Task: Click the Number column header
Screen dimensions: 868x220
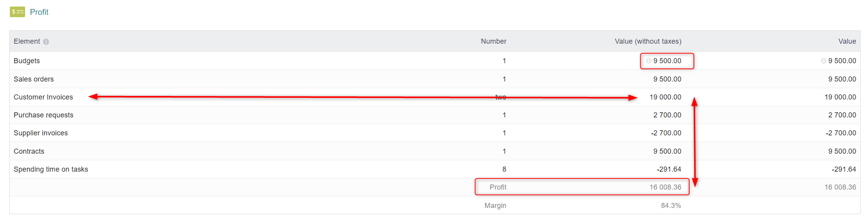Action: coord(493,41)
